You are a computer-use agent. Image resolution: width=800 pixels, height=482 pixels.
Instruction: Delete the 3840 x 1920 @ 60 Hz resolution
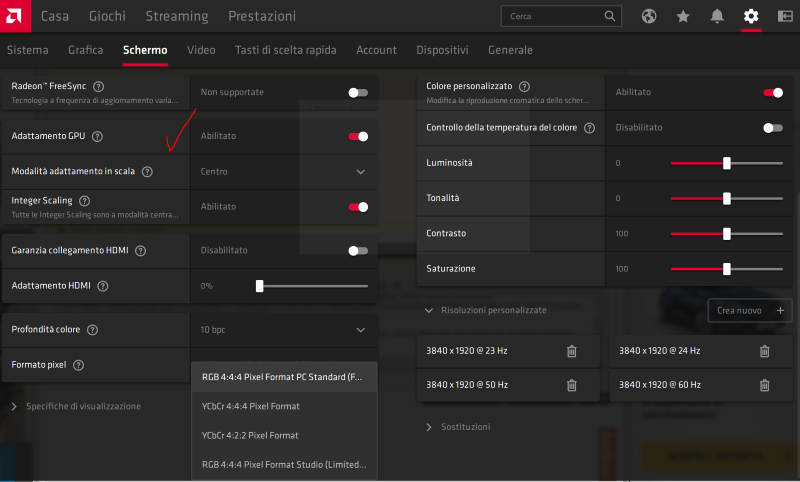point(764,385)
